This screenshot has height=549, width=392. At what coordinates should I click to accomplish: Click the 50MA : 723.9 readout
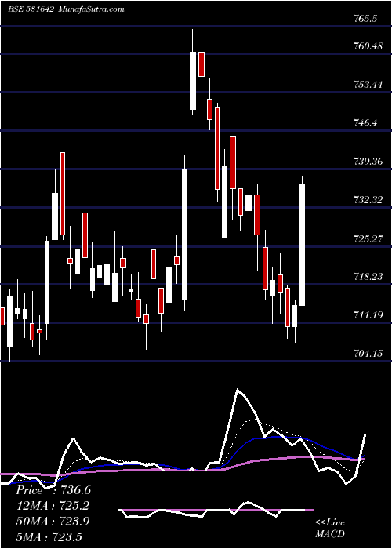(53, 521)
